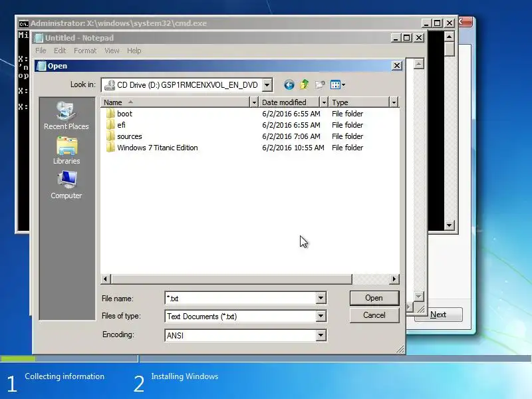Go up one folder level icon
The width and height of the screenshot is (532, 399).
coord(305,84)
